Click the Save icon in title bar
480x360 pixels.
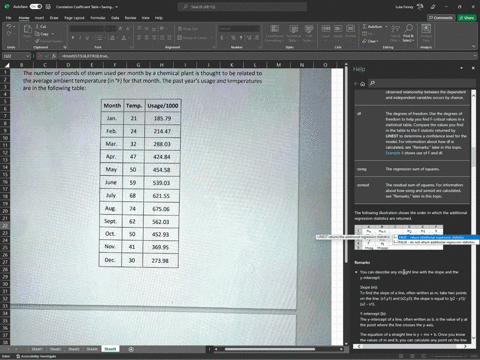click(x=48, y=6)
